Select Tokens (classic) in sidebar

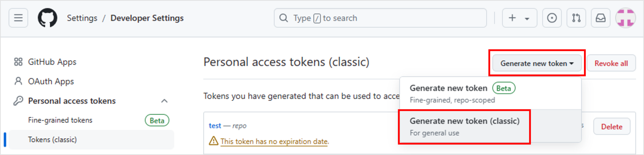click(91, 140)
